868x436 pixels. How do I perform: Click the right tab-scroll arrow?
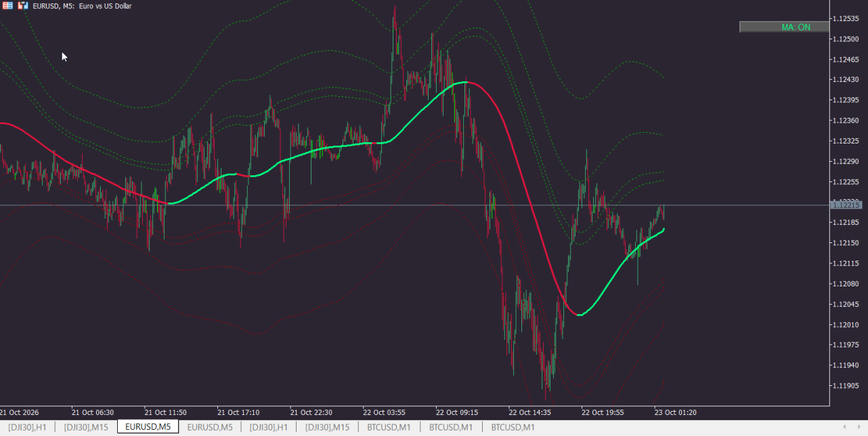click(860, 427)
